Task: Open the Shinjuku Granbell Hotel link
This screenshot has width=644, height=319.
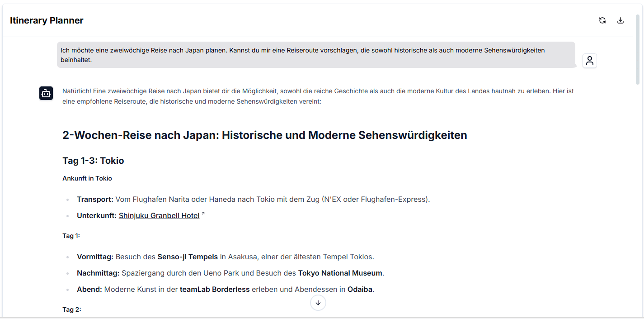Action: point(159,216)
